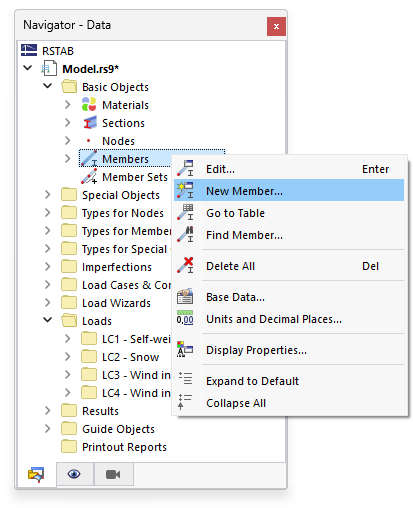Switch to the Views camera tab
413x508 pixels.
113,474
